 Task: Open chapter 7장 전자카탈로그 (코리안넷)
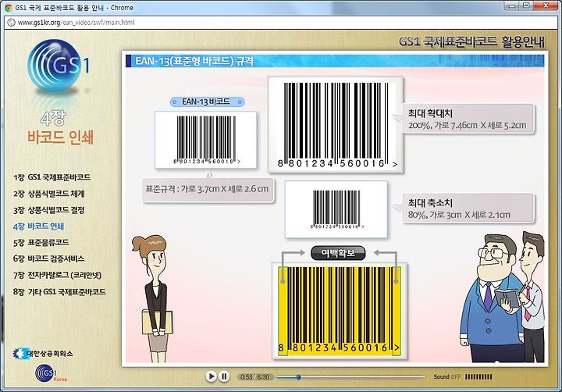57,275
